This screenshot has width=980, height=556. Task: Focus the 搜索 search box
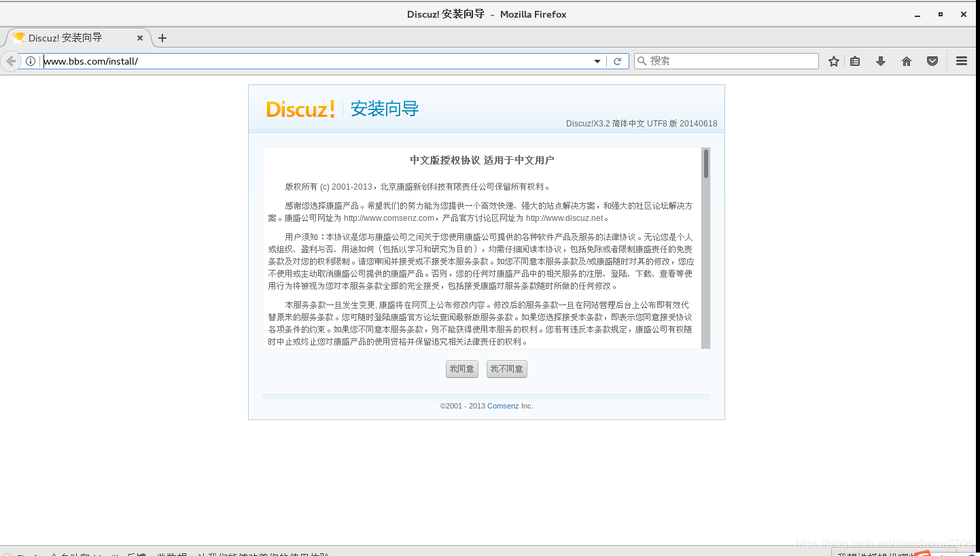coord(727,61)
